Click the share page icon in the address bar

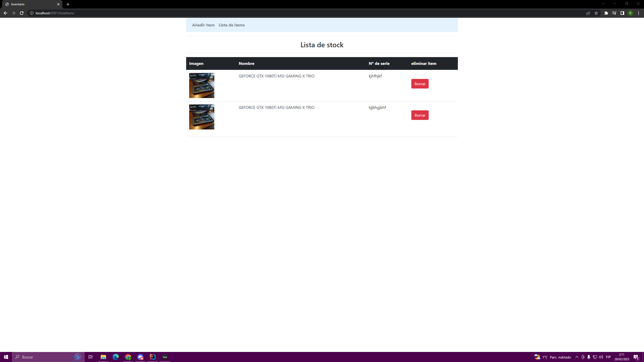[588, 13]
